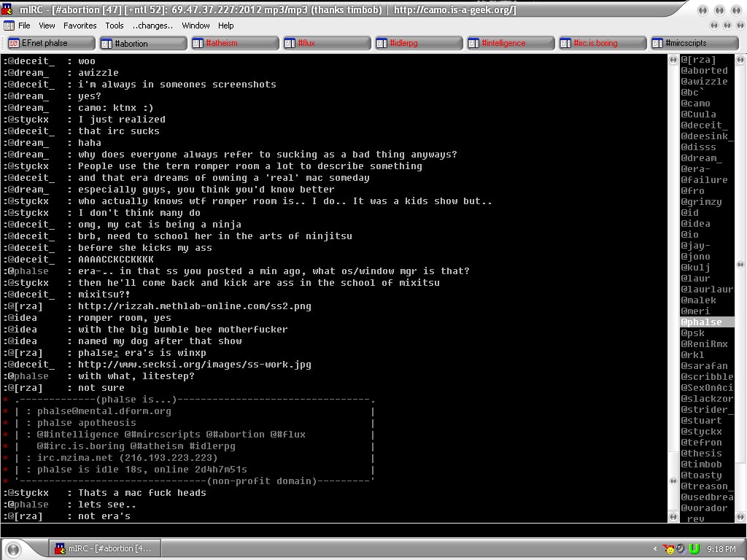Screen dimensions: 747x560
Task: Open the Window menu
Action: [x=196, y=26]
